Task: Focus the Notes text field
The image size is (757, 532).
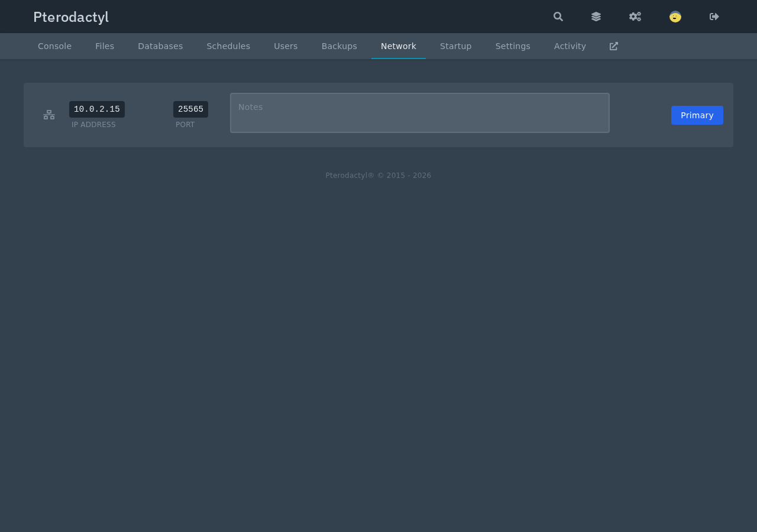Action: click(420, 113)
